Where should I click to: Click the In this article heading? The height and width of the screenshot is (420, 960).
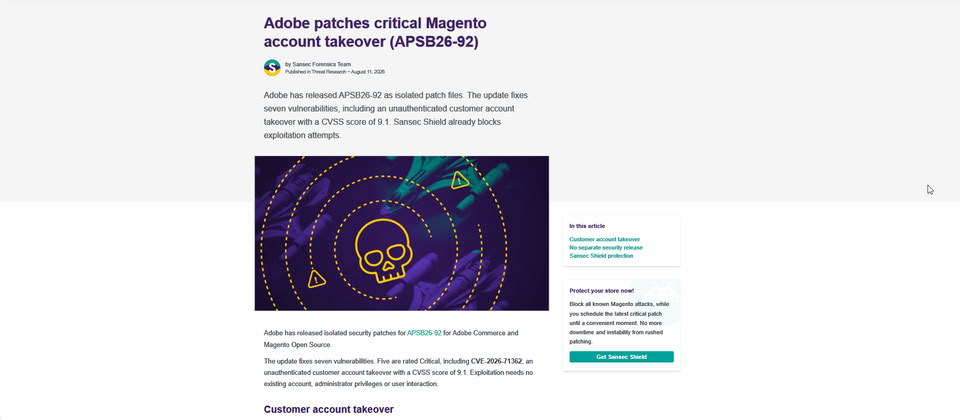click(587, 226)
